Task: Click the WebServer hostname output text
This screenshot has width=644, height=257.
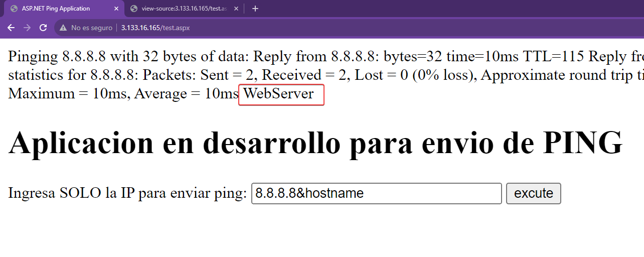Action: 278,94
